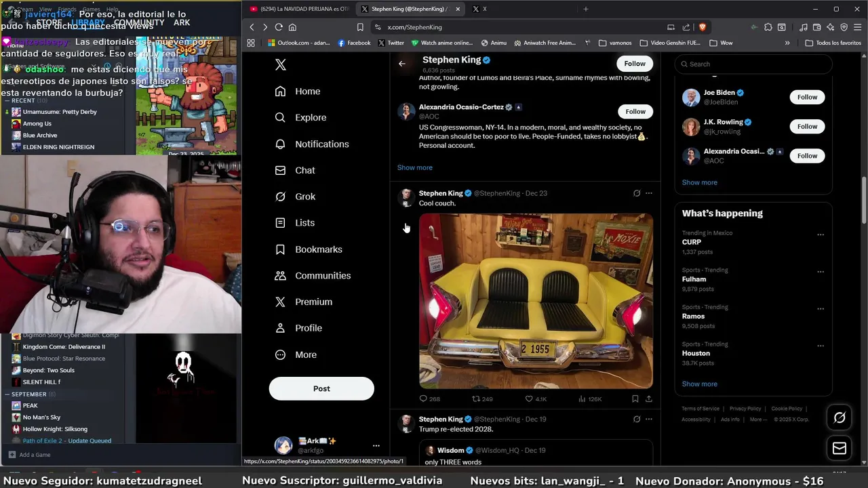Open more menu on Dec 23 post
Image resolution: width=868 pixels, height=488 pixels.
click(x=649, y=193)
